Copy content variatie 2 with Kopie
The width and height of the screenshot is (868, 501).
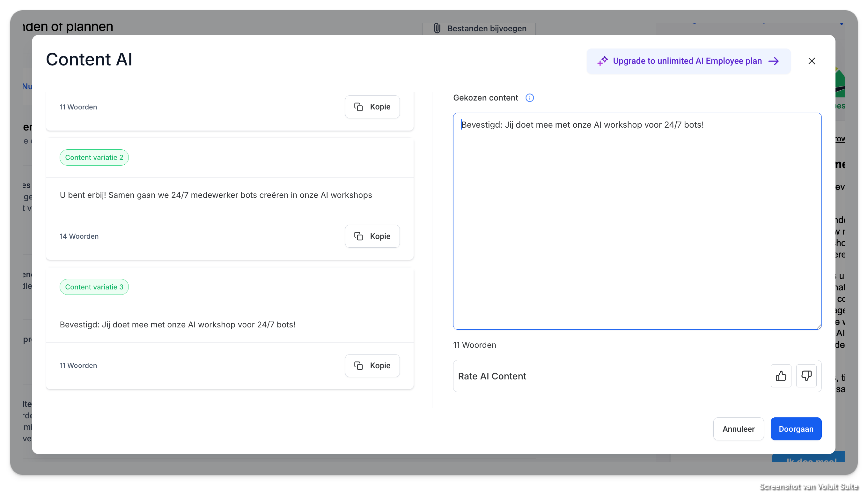click(x=372, y=236)
